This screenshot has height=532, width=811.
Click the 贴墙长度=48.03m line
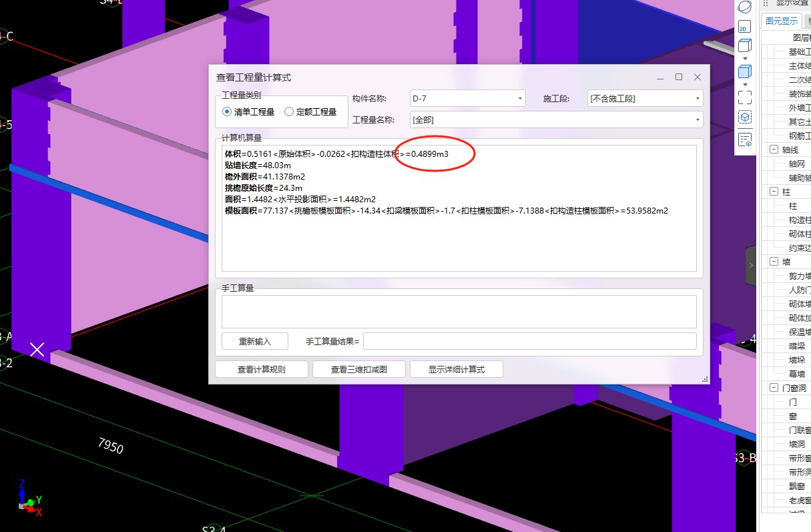[x=258, y=166]
